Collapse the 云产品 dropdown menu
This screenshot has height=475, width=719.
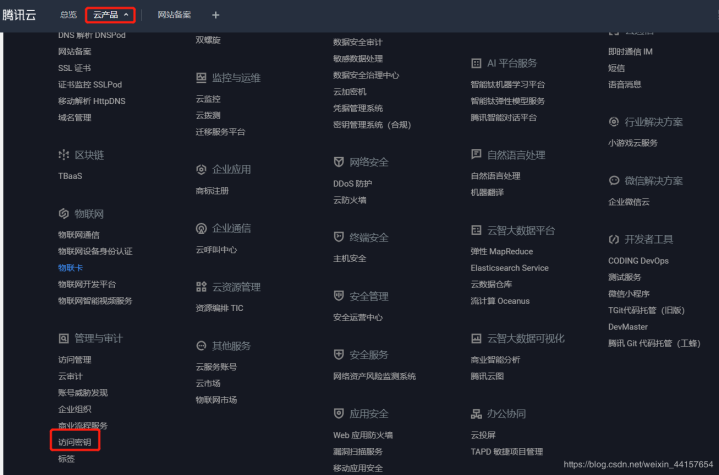tap(111, 15)
